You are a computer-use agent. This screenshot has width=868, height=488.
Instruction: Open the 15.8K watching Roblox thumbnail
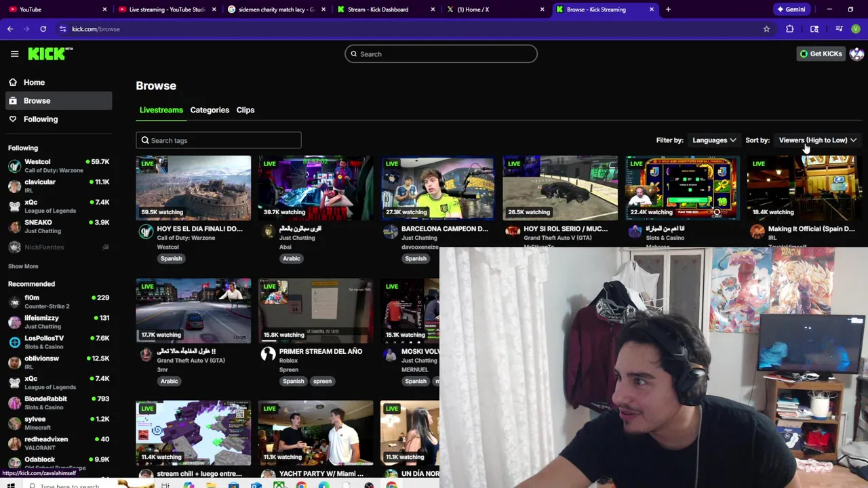(315, 311)
